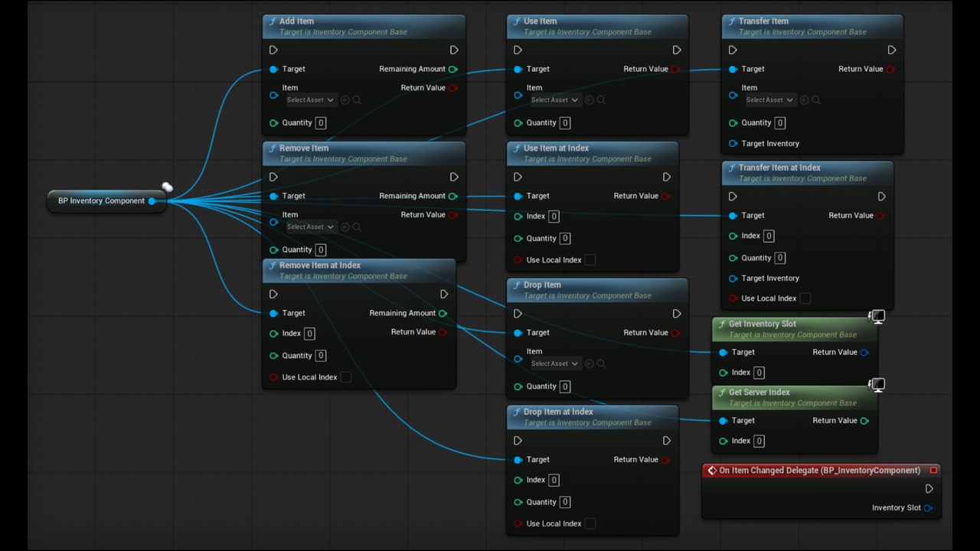
Task: Click the Add Item input execution pin
Action: [273, 50]
